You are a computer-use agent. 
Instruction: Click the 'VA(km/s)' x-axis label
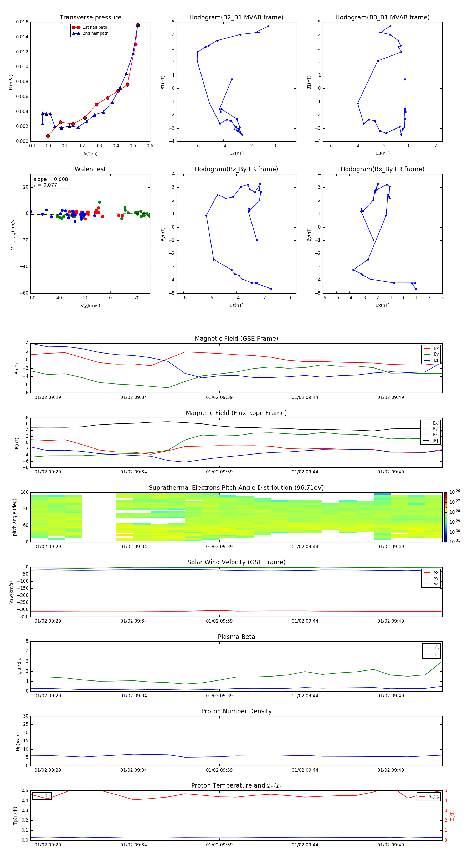point(90,306)
